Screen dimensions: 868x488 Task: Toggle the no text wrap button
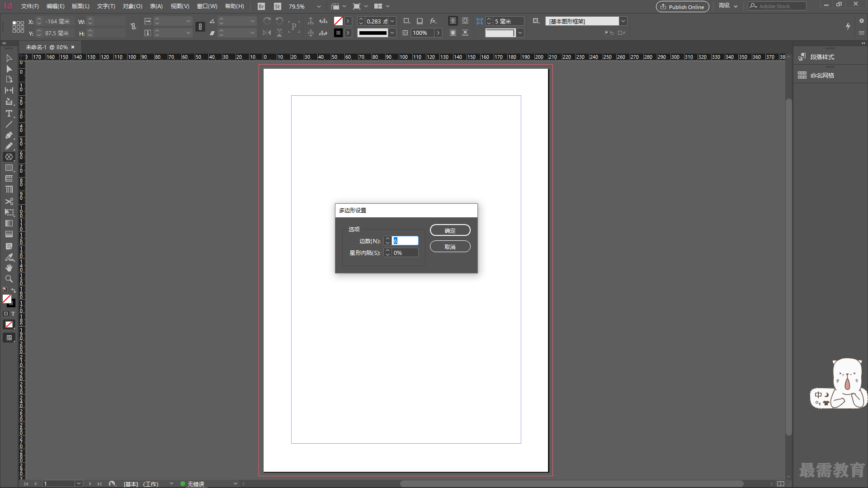[x=453, y=21]
